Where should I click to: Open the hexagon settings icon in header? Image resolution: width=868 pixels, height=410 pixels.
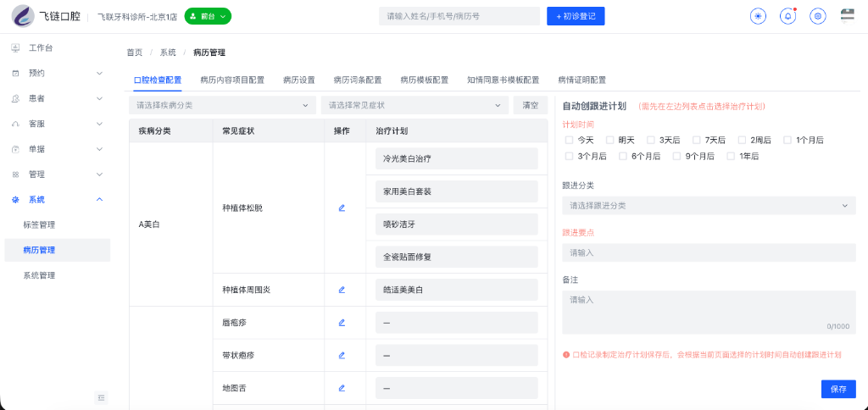point(818,16)
